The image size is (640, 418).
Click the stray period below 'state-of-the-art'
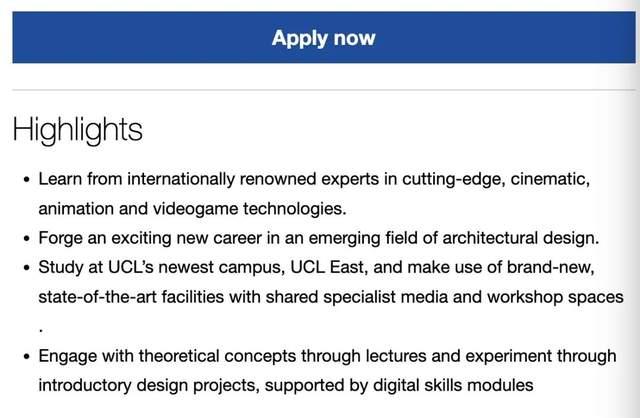(41, 331)
